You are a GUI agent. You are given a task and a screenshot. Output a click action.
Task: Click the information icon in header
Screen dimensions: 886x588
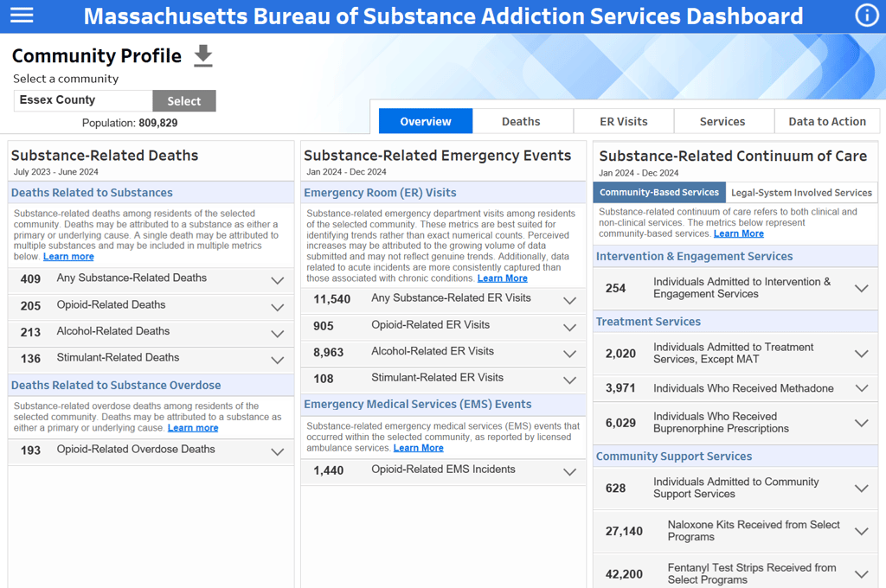(867, 16)
